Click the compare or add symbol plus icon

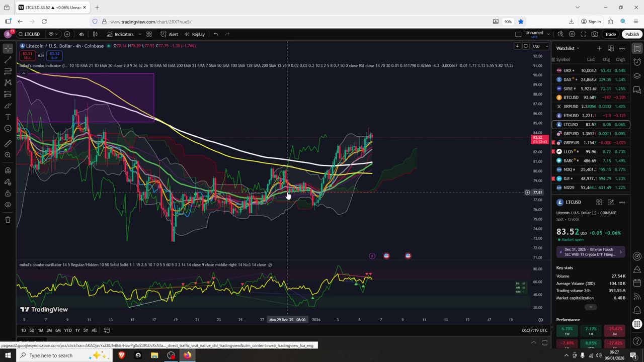(x=67, y=34)
